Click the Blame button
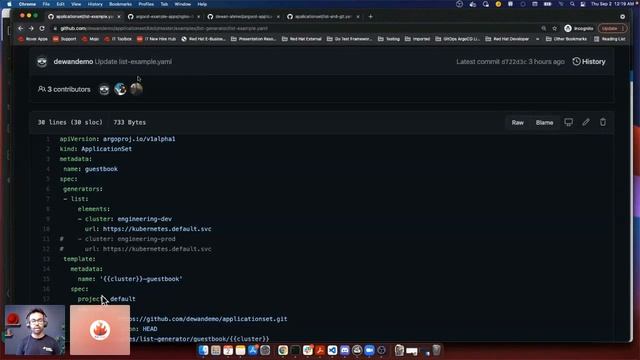This screenshot has width=640, height=360. [544, 122]
